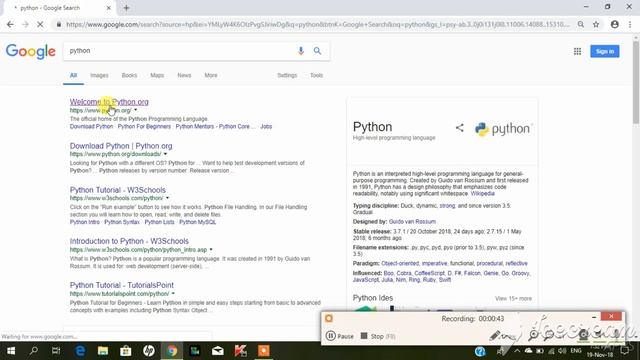Close the python - Google Search tab

(109, 8)
